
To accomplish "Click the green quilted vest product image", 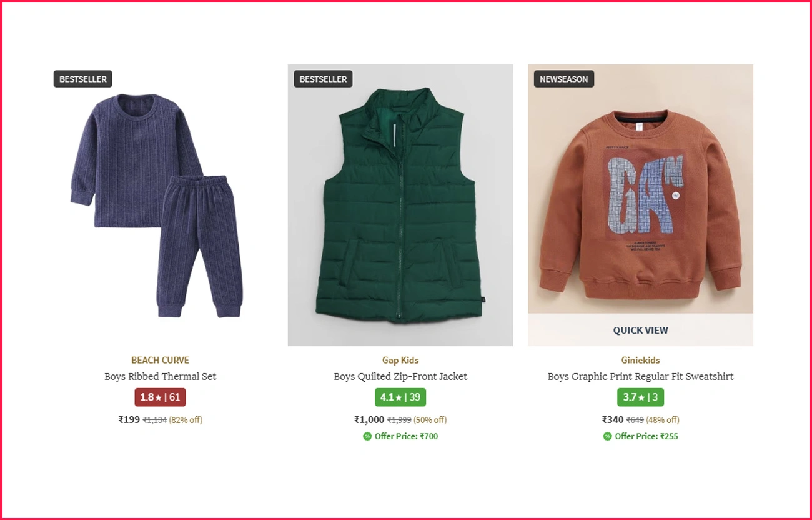I will tap(400, 205).
